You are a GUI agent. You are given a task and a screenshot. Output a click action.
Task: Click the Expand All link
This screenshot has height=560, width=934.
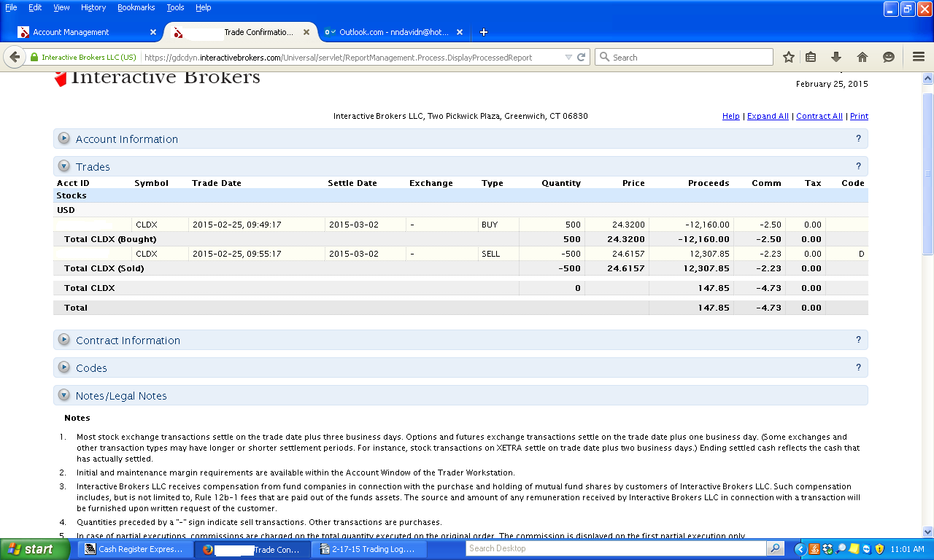[768, 116]
